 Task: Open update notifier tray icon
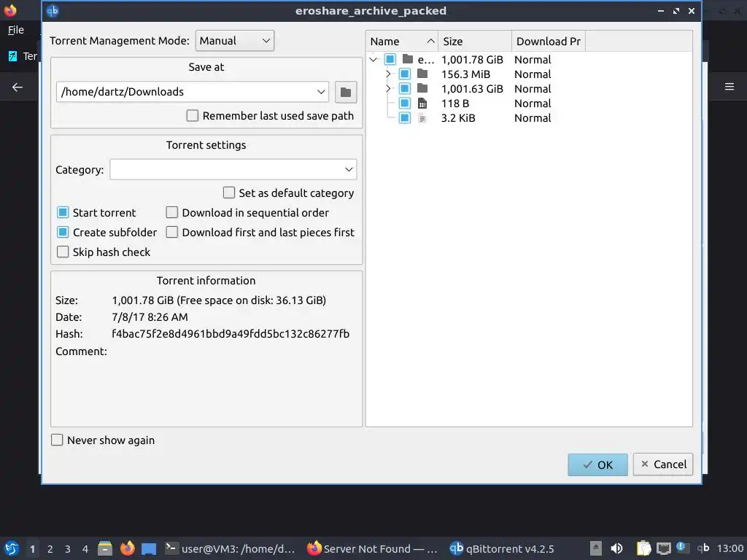(682, 548)
